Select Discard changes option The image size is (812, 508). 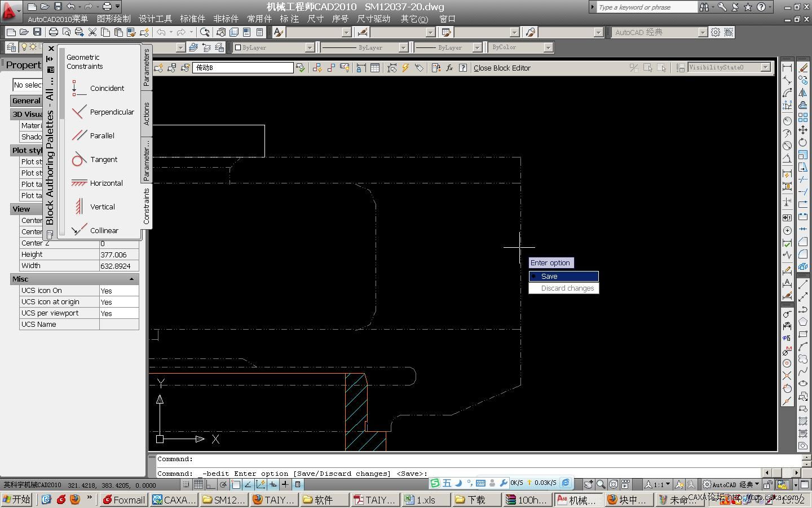point(567,288)
